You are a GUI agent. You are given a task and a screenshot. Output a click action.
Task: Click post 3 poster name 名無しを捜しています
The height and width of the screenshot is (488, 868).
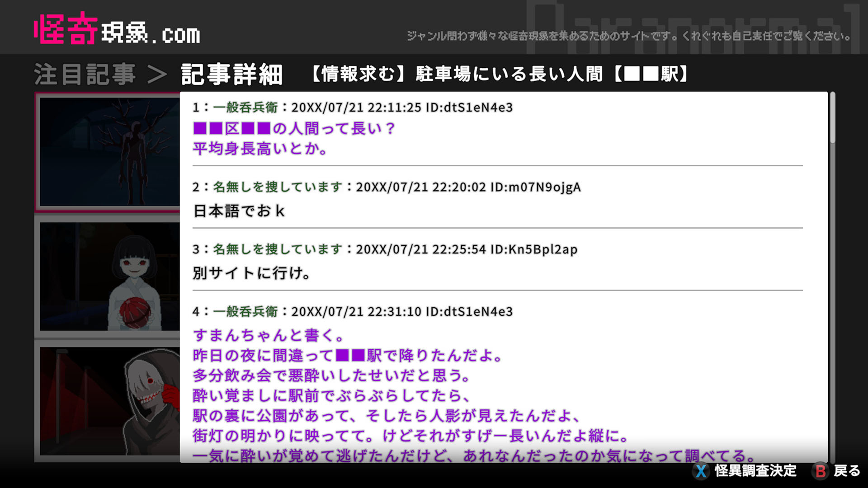pos(278,249)
